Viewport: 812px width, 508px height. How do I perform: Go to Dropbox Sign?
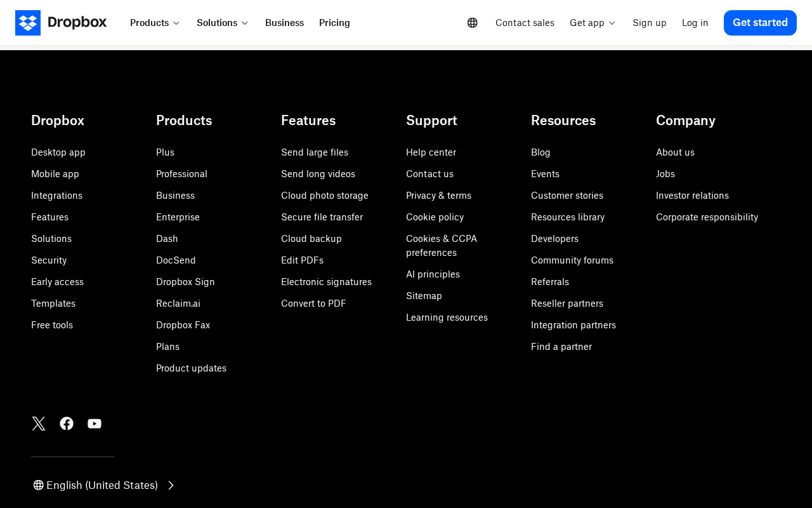pyautogui.click(x=185, y=282)
